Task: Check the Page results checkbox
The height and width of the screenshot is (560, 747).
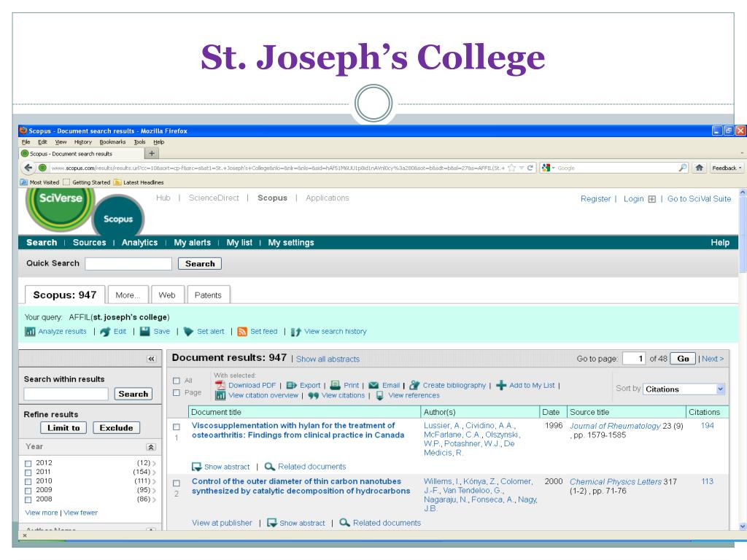Action: [x=177, y=392]
